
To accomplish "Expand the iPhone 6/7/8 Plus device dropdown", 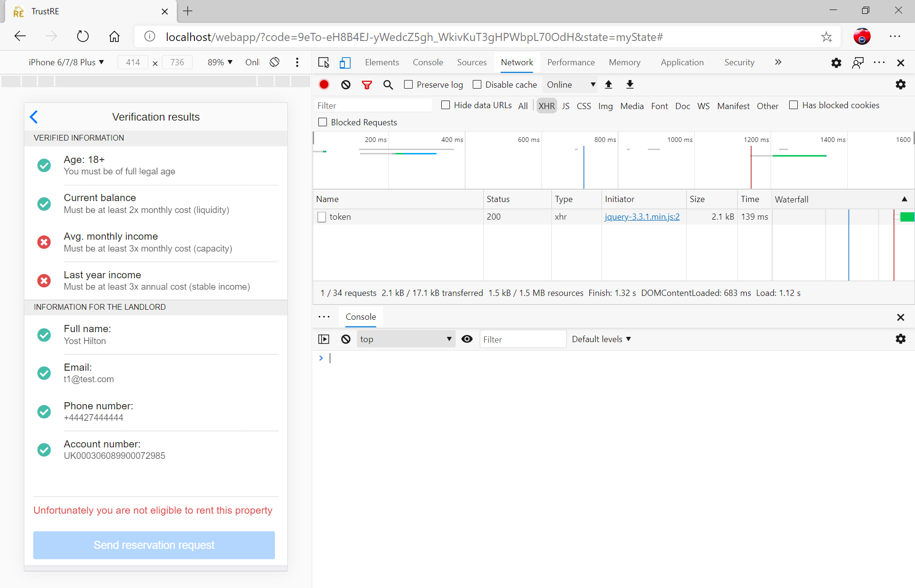I will pyautogui.click(x=66, y=62).
